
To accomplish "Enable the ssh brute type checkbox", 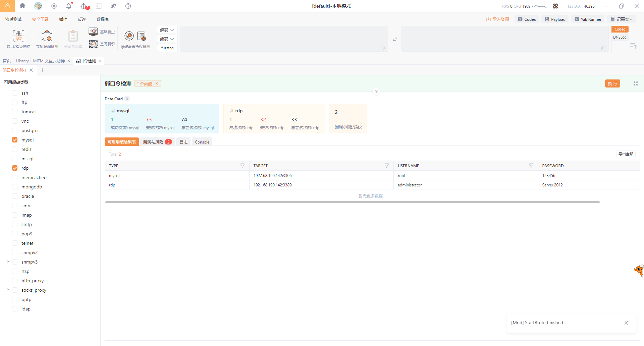I will [x=15, y=93].
